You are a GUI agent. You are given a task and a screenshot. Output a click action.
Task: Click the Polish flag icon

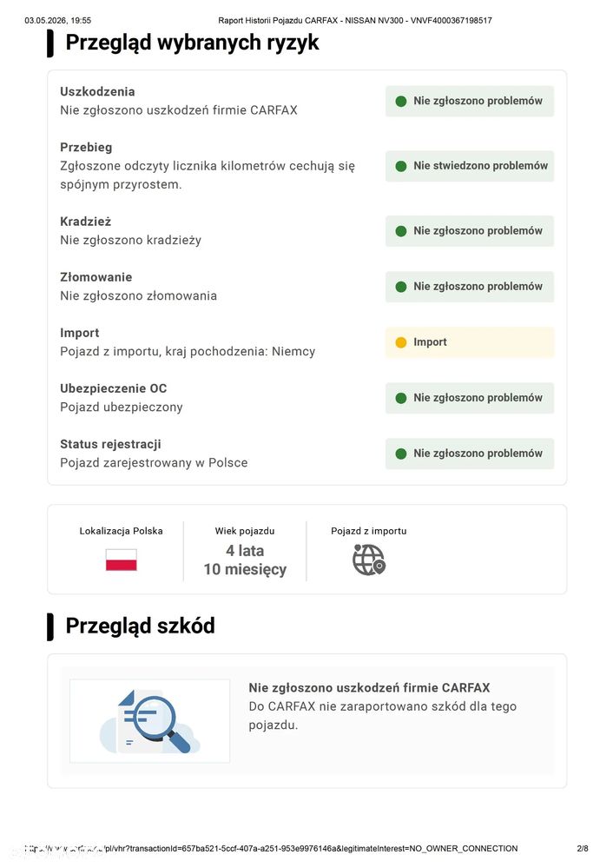122,560
